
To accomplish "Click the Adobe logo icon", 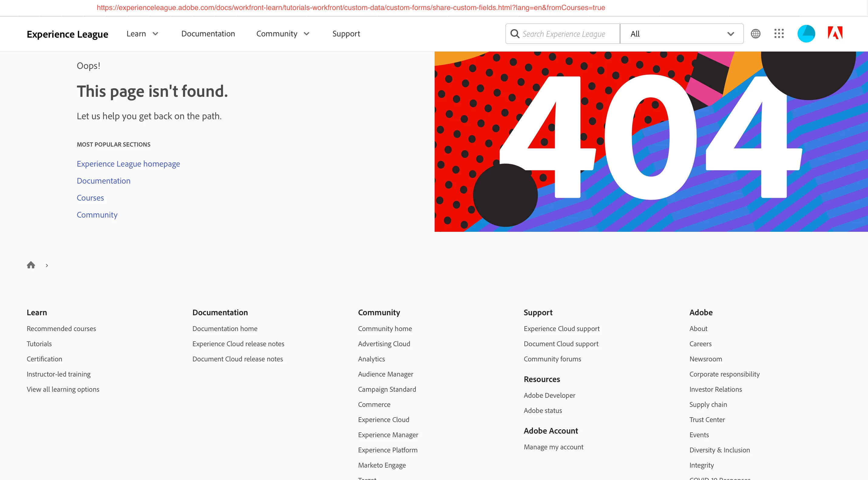I will (835, 33).
